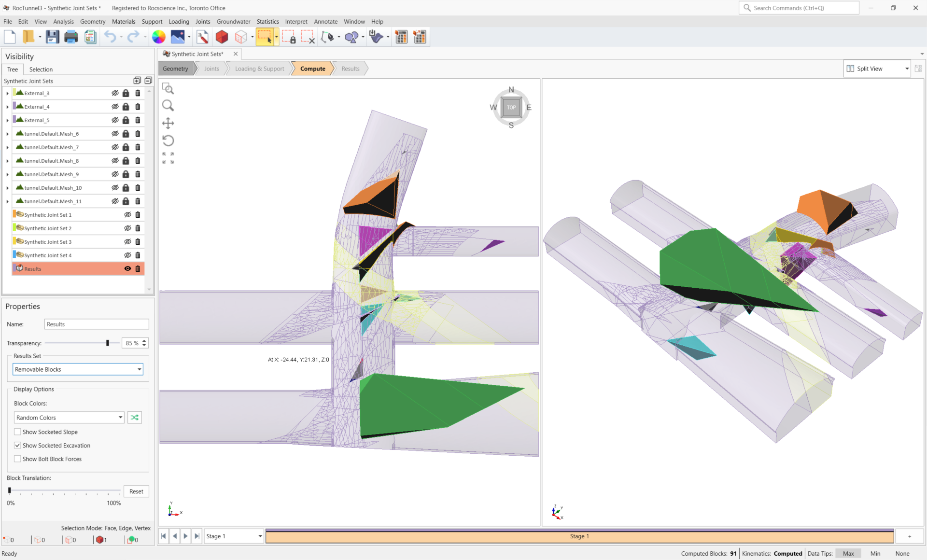Select the polyline pen drawing tool
This screenshot has height=560, width=927.
[x=328, y=37]
